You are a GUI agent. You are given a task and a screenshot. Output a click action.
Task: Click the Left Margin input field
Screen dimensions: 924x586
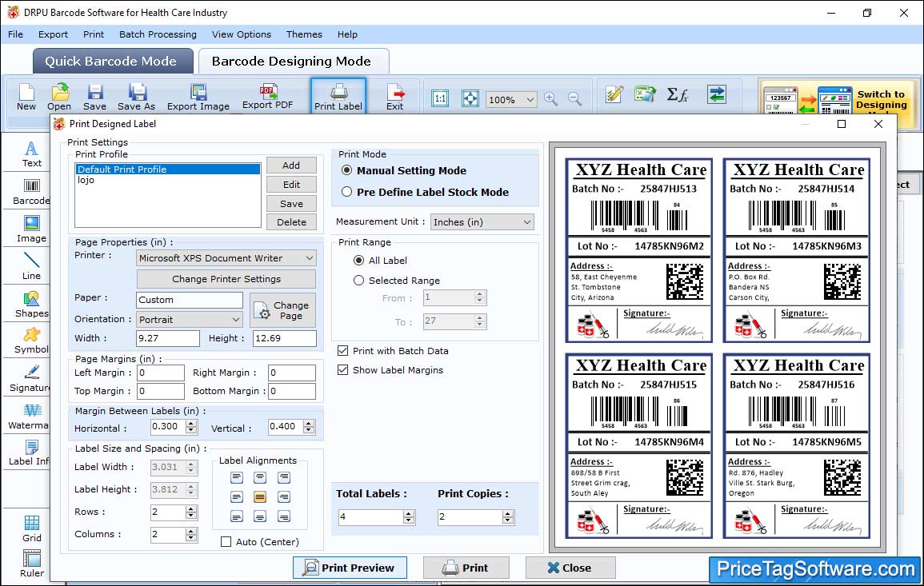point(161,373)
